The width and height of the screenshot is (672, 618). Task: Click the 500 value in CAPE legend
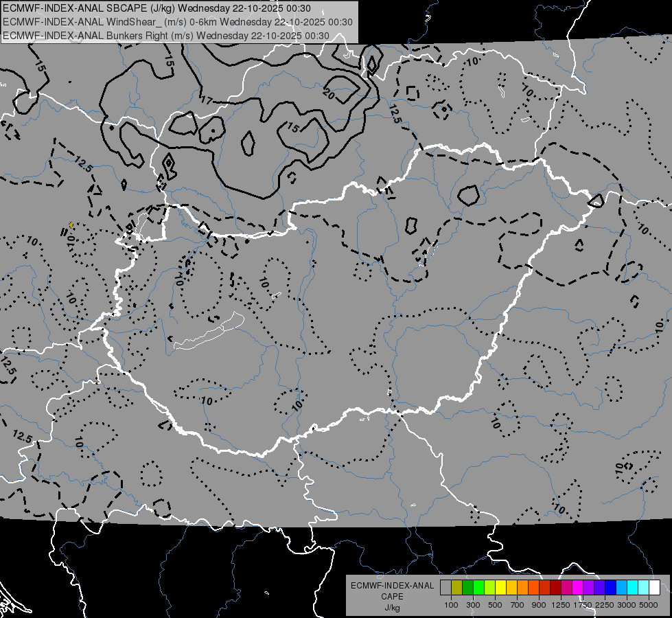(495, 605)
